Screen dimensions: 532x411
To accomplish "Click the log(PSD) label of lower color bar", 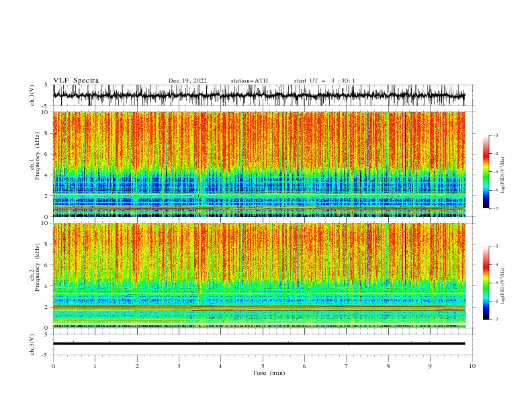I will 503,285.
